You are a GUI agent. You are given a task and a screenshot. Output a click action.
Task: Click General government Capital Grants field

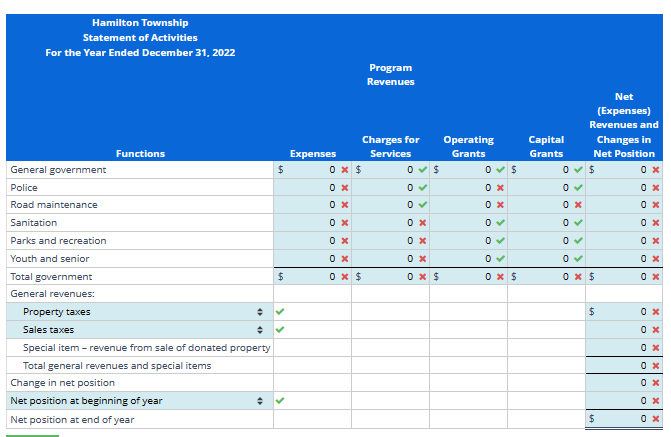coord(546,170)
